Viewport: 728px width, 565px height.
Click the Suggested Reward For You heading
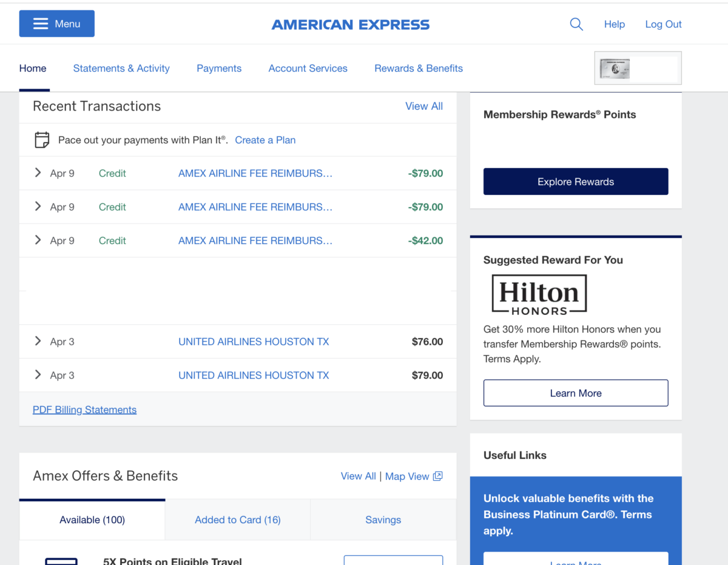point(553,260)
